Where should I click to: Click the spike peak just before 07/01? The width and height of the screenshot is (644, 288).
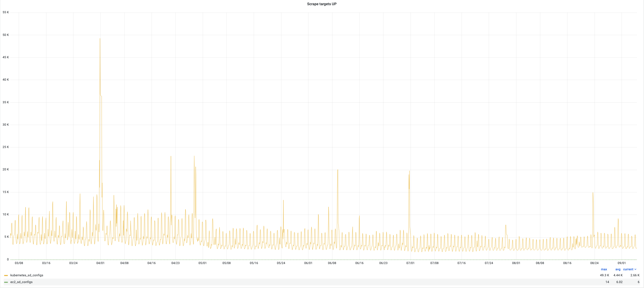click(409, 171)
